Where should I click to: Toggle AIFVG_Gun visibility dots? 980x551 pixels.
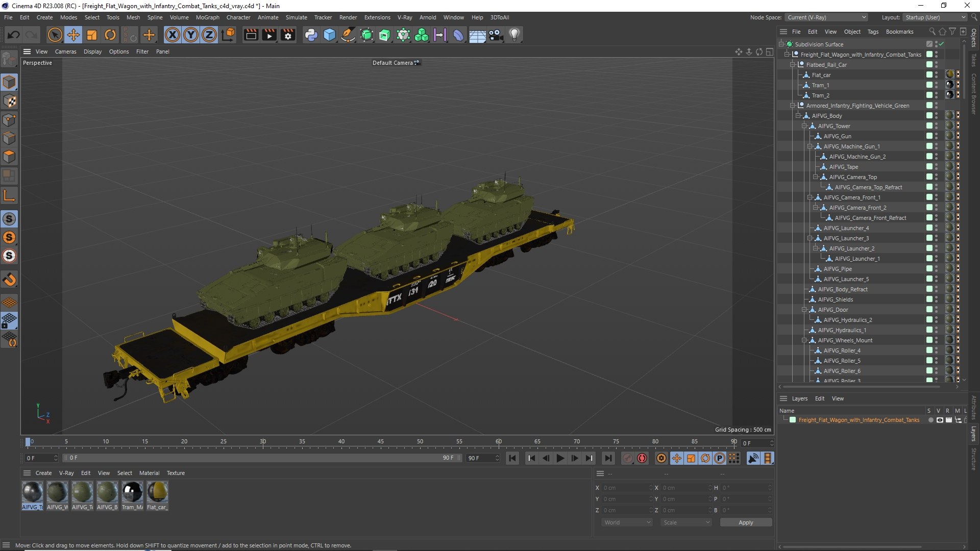coord(936,136)
